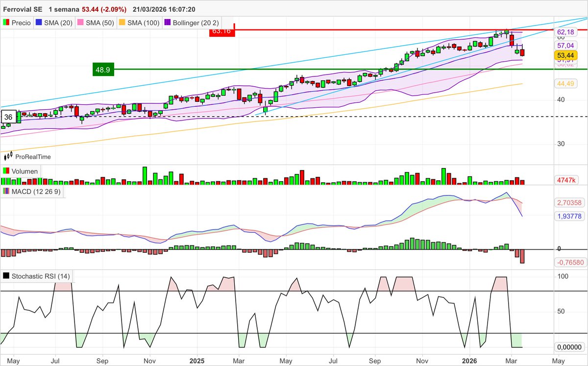Open the MACD (12 26 9) indicator label
This screenshot has height=366, width=588.
click(36, 192)
